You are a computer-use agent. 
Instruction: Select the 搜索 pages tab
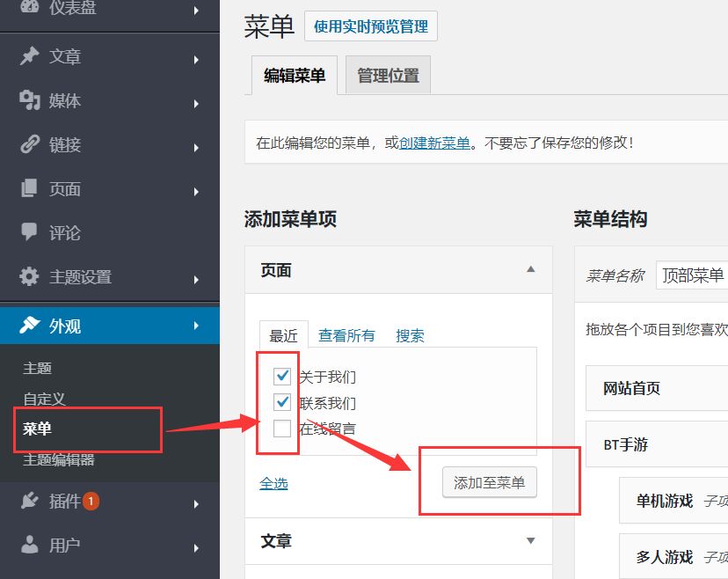[x=410, y=335]
